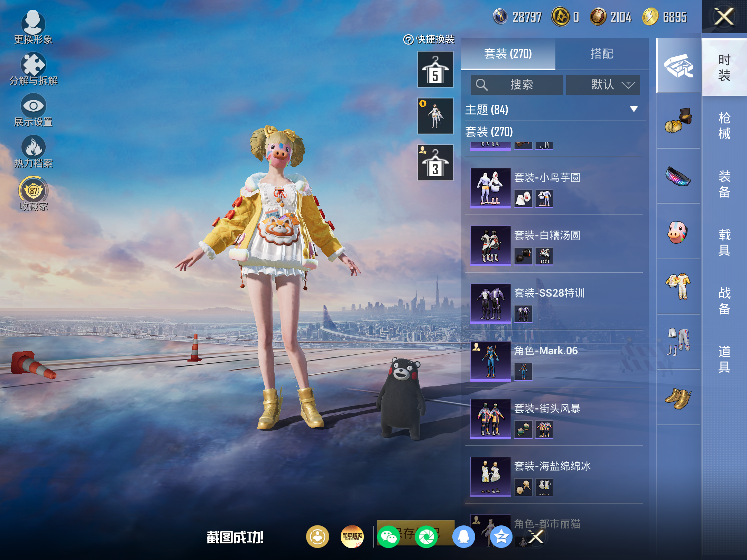The width and height of the screenshot is (747, 560).
Task: Switch to the 道具 side tab
Action: 724,359
